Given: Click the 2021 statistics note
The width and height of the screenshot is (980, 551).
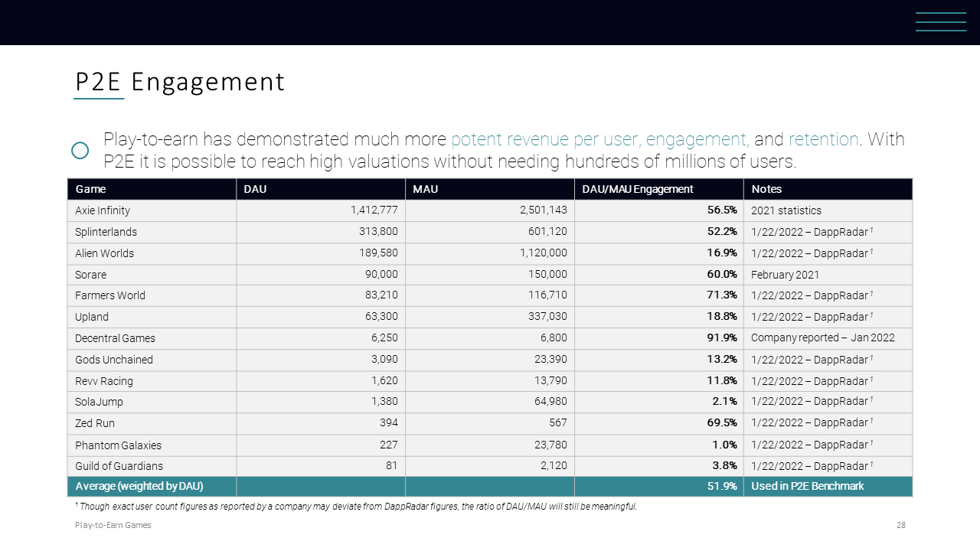Looking at the screenshot, I should click(786, 210).
